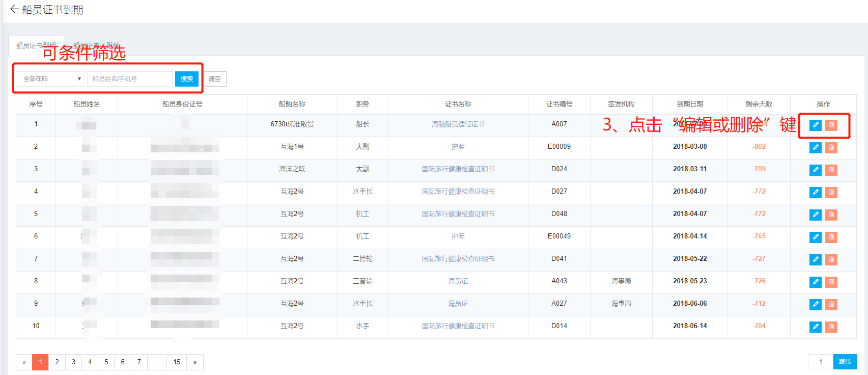Open the 海船船员适任证书 certificate link
868x375 pixels.
click(x=458, y=124)
